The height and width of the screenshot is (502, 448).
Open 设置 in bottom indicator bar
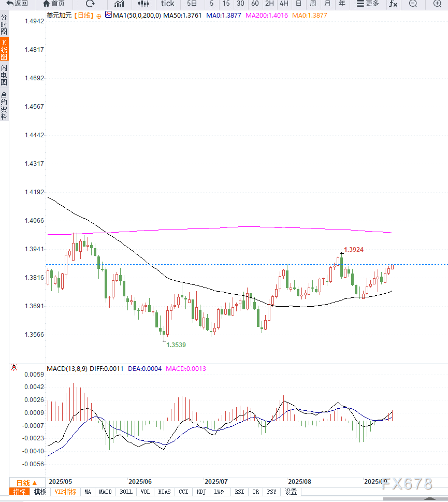tap(291, 492)
